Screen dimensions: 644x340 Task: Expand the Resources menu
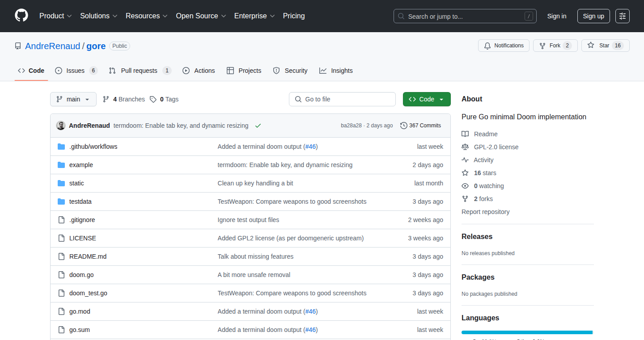click(x=147, y=16)
